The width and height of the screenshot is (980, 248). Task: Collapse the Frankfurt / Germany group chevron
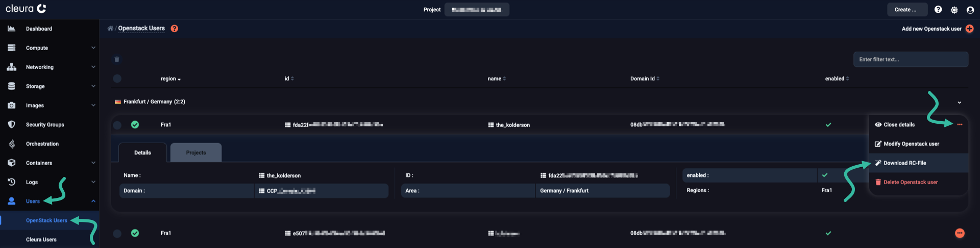pyautogui.click(x=960, y=103)
